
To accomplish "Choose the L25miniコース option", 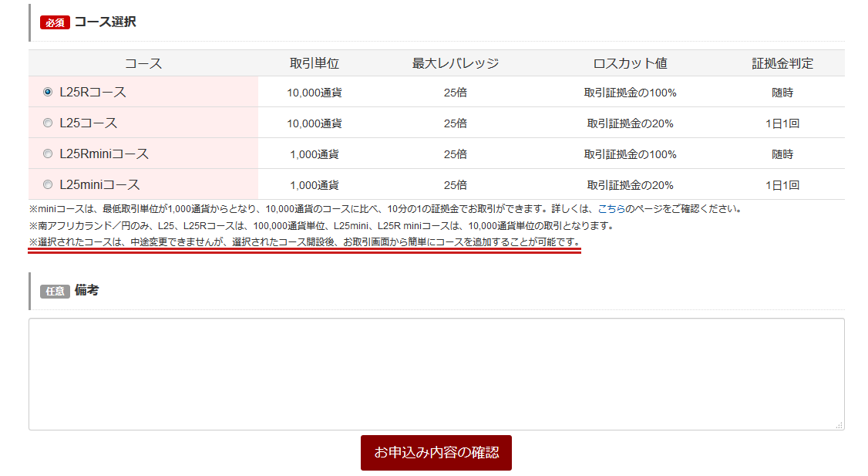I will (48, 184).
